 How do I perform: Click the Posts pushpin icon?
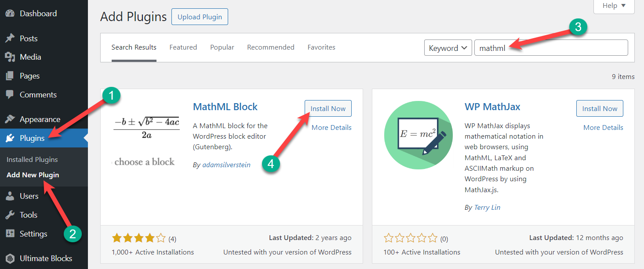coord(10,39)
